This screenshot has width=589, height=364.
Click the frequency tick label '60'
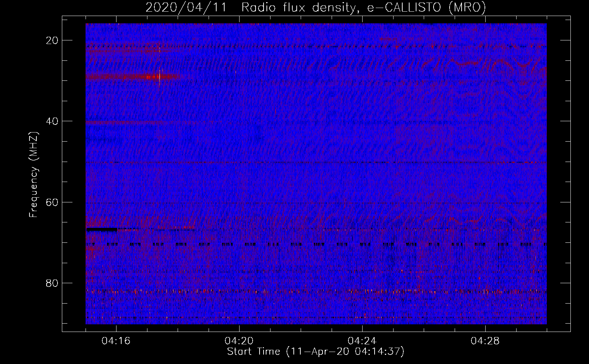[52, 202]
